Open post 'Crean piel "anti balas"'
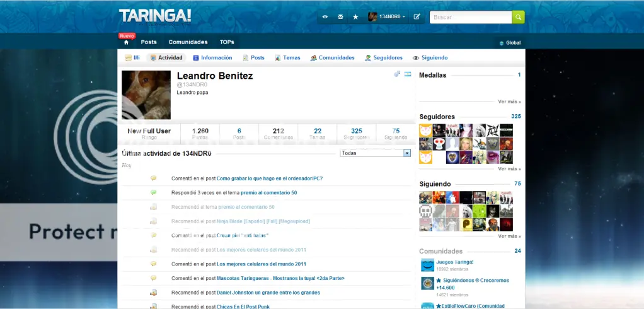This screenshot has width=644, height=309. (243, 235)
